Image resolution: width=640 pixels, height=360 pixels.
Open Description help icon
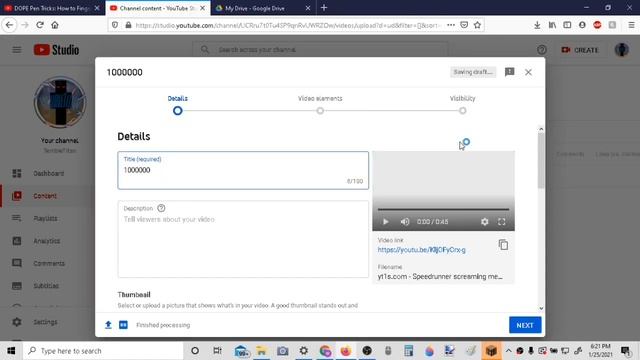(161, 208)
